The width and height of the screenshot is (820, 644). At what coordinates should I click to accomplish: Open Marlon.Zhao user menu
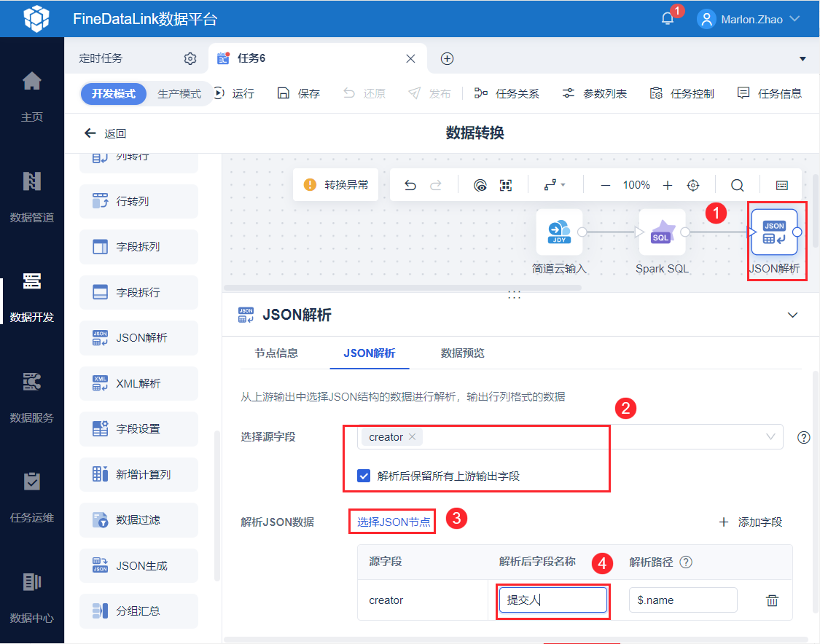tap(749, 20)
